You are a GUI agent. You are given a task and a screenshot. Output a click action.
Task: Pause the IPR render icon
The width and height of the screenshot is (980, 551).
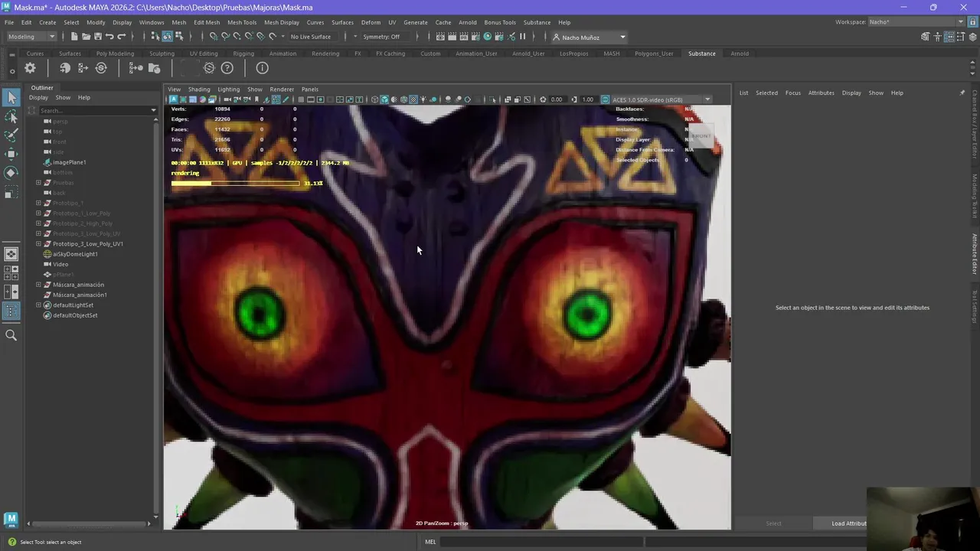(x=523, y=37)
